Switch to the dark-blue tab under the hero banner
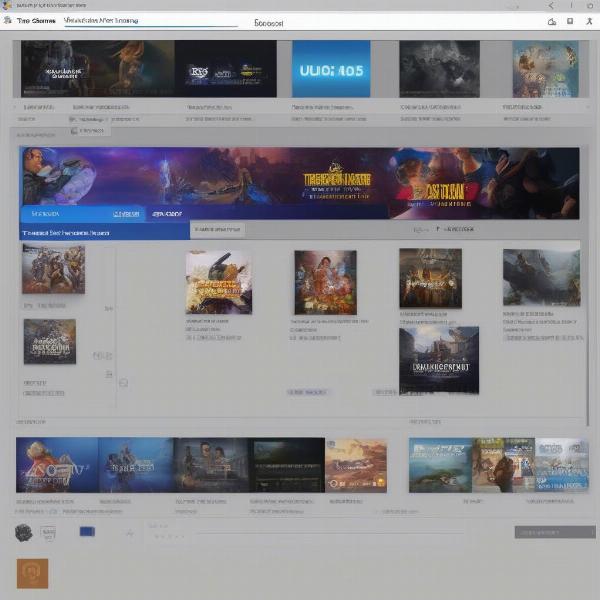 167,214
